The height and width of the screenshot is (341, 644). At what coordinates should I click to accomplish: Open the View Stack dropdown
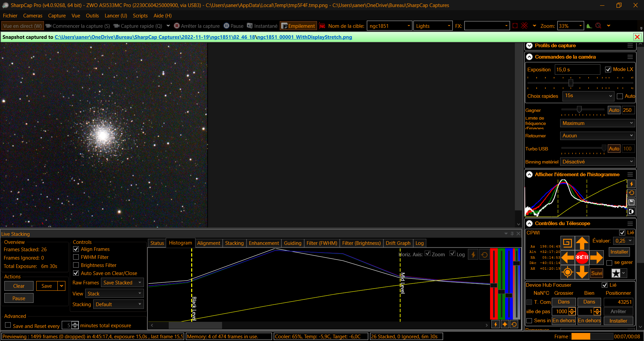[x=114, y=293]
